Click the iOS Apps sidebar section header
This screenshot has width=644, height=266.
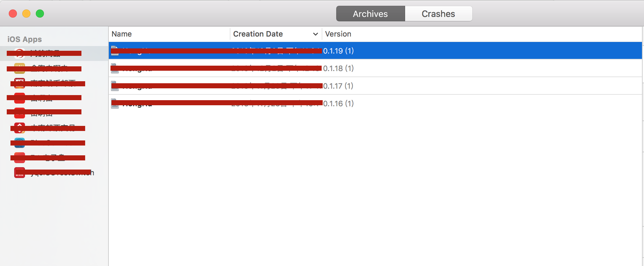25,39
